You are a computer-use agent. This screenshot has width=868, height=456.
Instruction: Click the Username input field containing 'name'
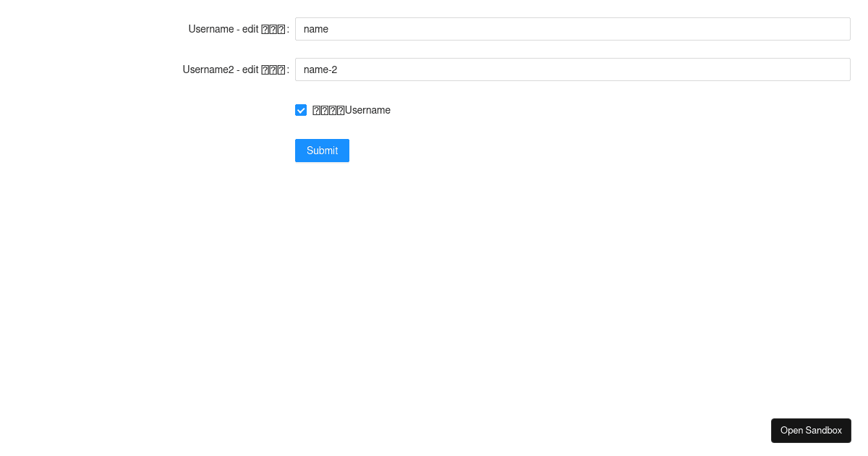click(x=572, y=29)
